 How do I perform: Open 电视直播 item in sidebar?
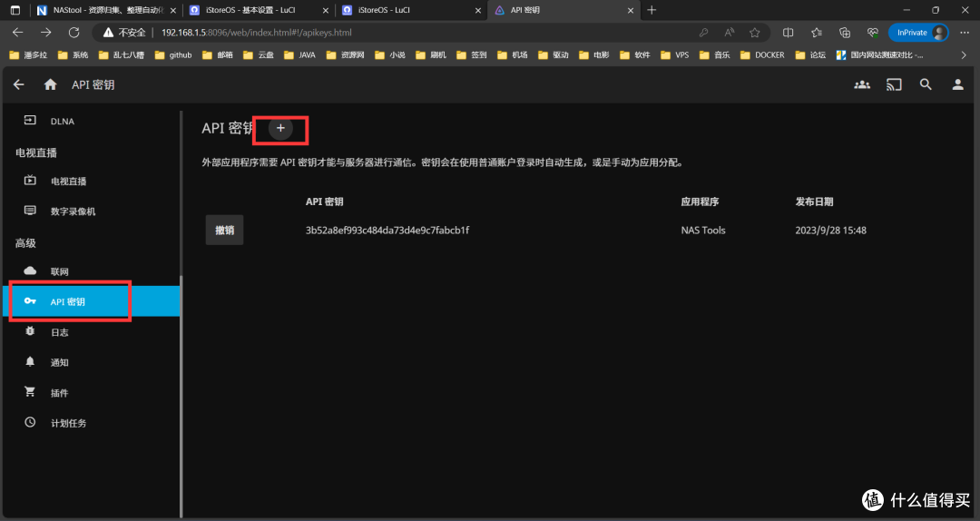click(x=92, y=181)
